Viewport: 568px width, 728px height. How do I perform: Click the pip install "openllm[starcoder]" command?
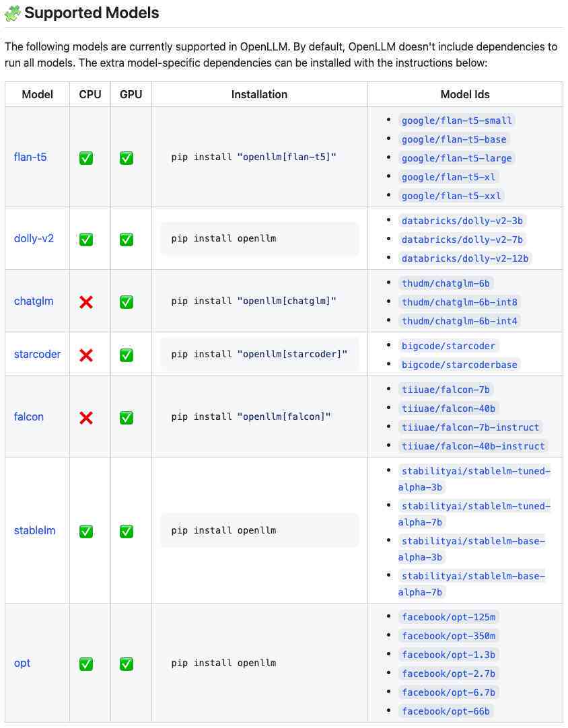pyautogui.click(x=259, y=354)
